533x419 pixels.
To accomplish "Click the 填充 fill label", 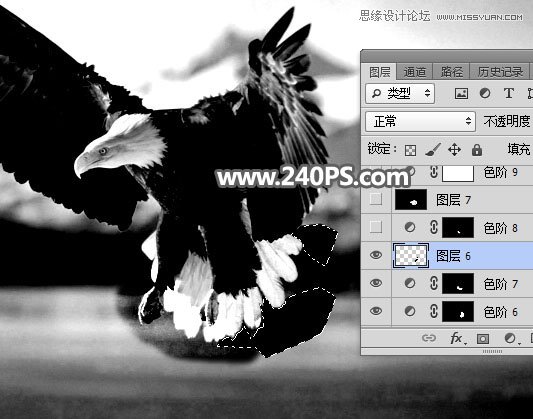I will (x=519, y=149).
